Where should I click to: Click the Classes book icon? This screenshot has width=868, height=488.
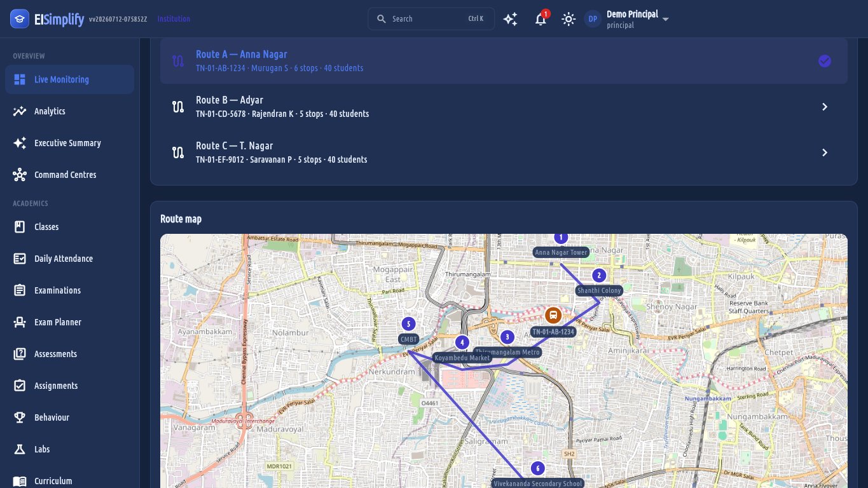coord(20,227)
